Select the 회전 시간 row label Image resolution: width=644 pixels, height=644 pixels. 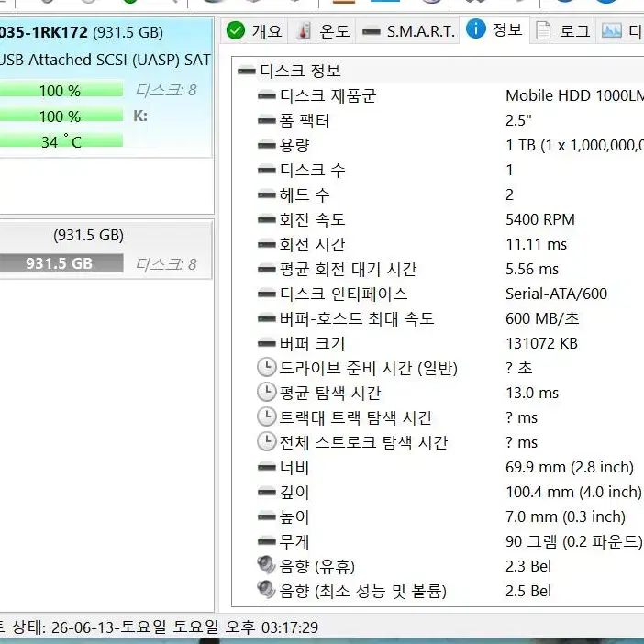(x=312, y=244)
